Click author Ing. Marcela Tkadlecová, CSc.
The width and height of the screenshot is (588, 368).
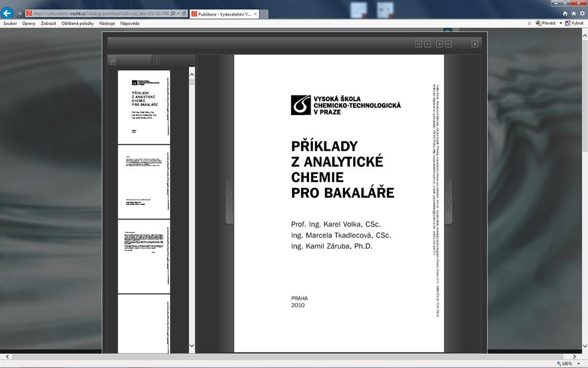click(x=341, y=235)
